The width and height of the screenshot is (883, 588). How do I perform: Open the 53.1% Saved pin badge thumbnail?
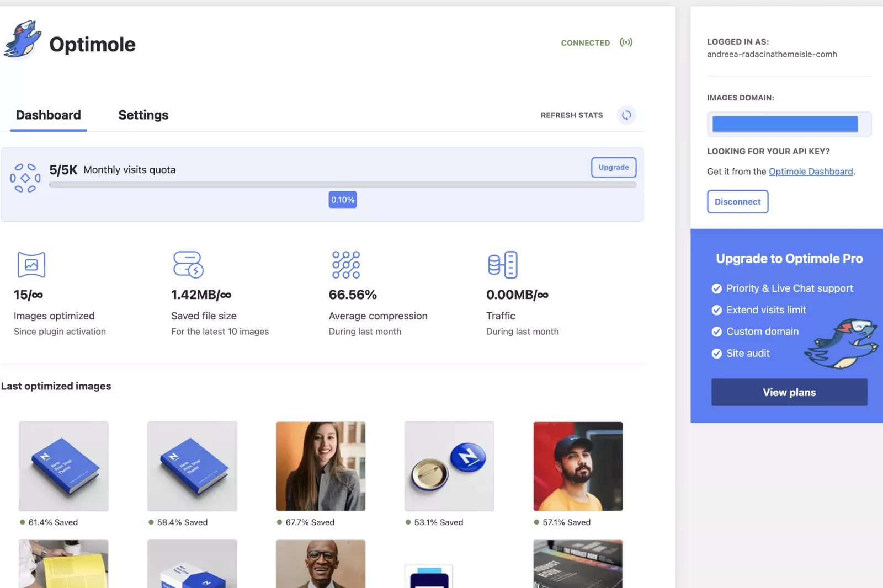point(449,466)
